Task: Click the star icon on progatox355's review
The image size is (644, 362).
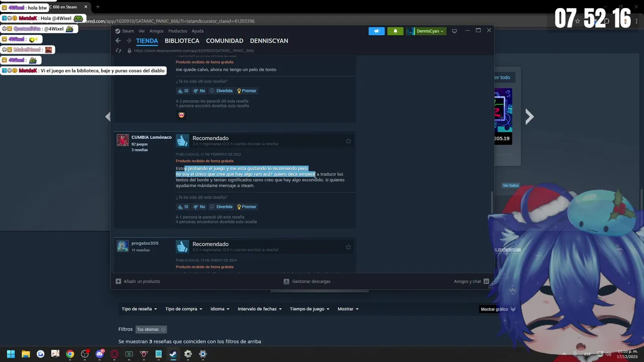Action: [348, 247]
